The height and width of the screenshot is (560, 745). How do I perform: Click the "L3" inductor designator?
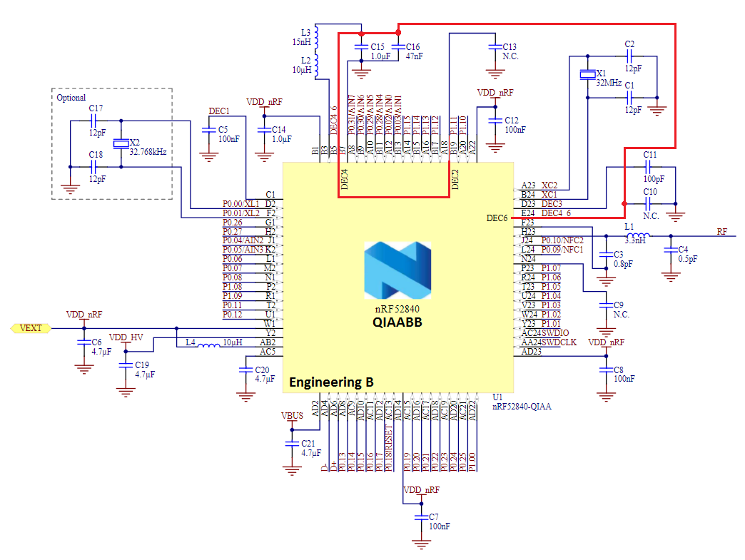tap(305, 32)
